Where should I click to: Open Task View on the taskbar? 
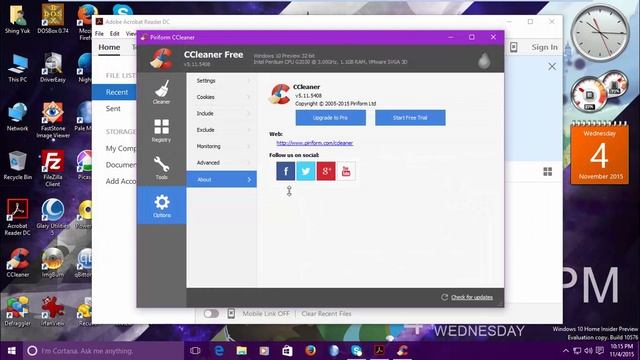click(x=196, y=351)
